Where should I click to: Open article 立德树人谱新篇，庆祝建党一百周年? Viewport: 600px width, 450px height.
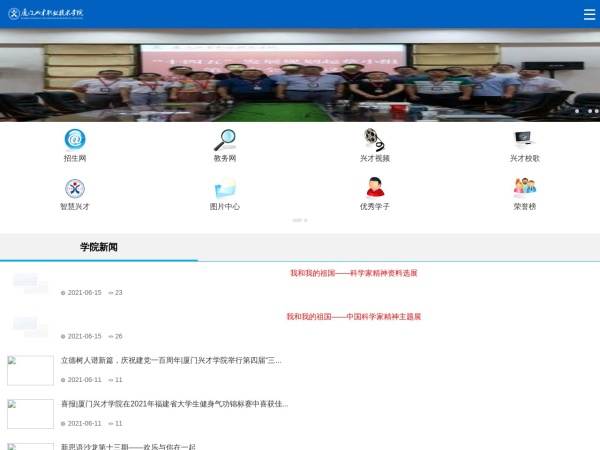point(171,360)
